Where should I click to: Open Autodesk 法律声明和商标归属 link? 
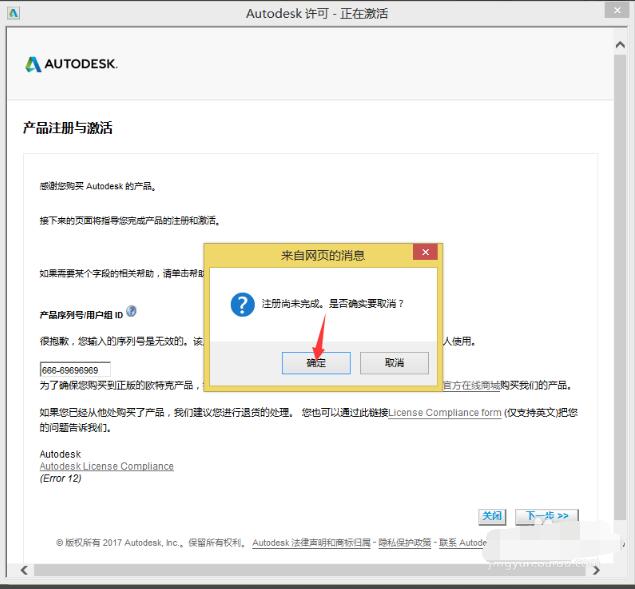[x=311, y=543]
